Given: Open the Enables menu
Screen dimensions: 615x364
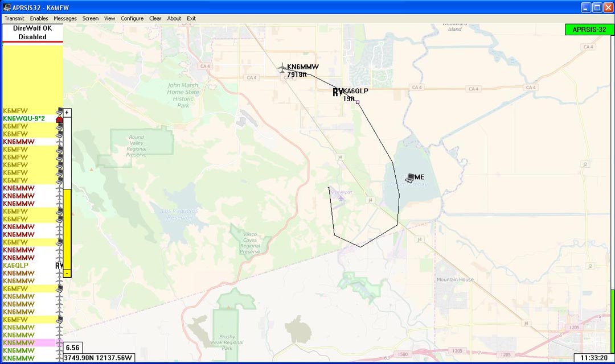Looking at the screenshot, I should pyautogui.click(x=39, y=18).
